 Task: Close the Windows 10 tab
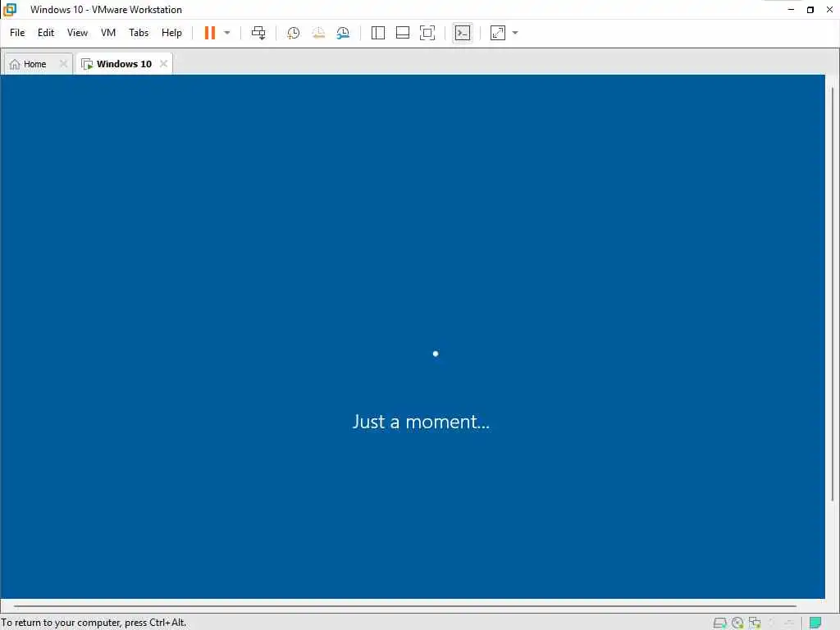coord(163,64)
